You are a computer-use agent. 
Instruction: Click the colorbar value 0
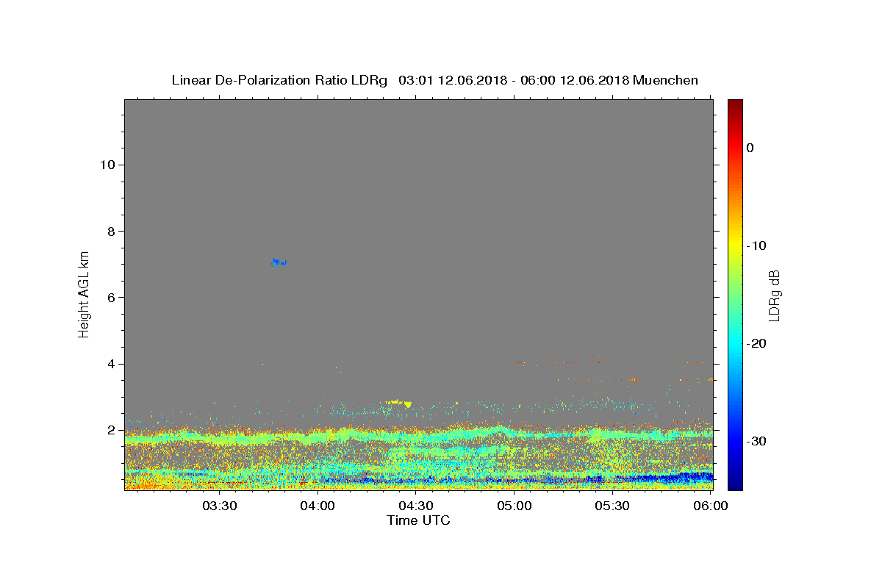click(x=750, y=148)
